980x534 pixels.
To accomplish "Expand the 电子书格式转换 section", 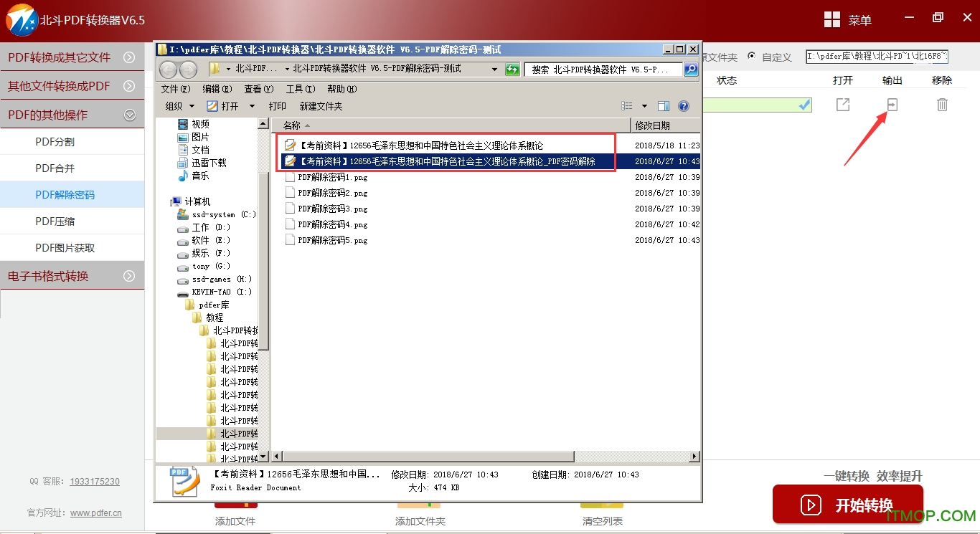I will (x=129, y=276).
